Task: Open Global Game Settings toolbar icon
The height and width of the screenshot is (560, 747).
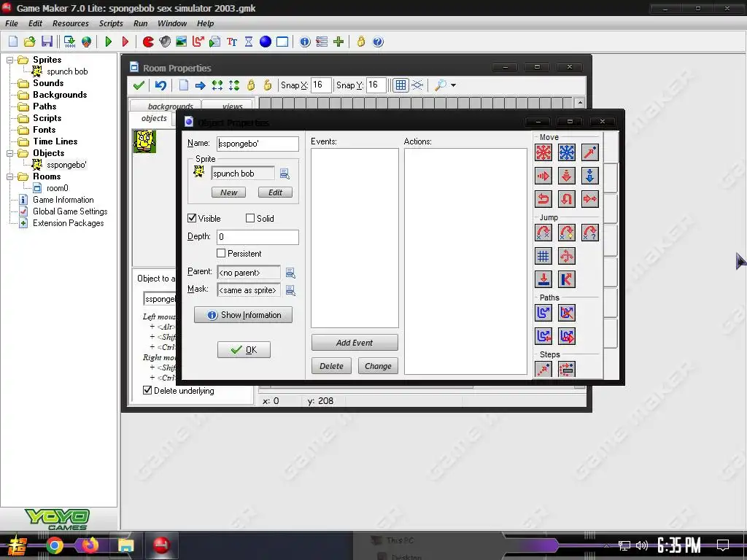Action: (322, 42)
